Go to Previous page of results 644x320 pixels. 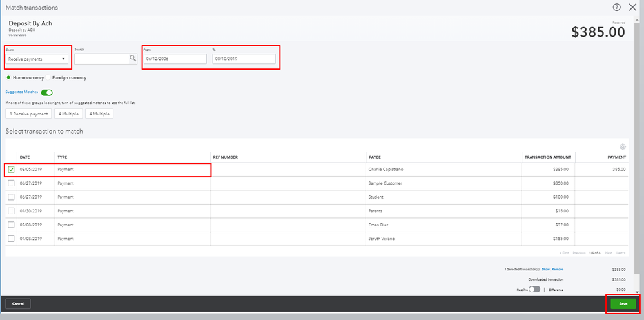click(579, 253)
